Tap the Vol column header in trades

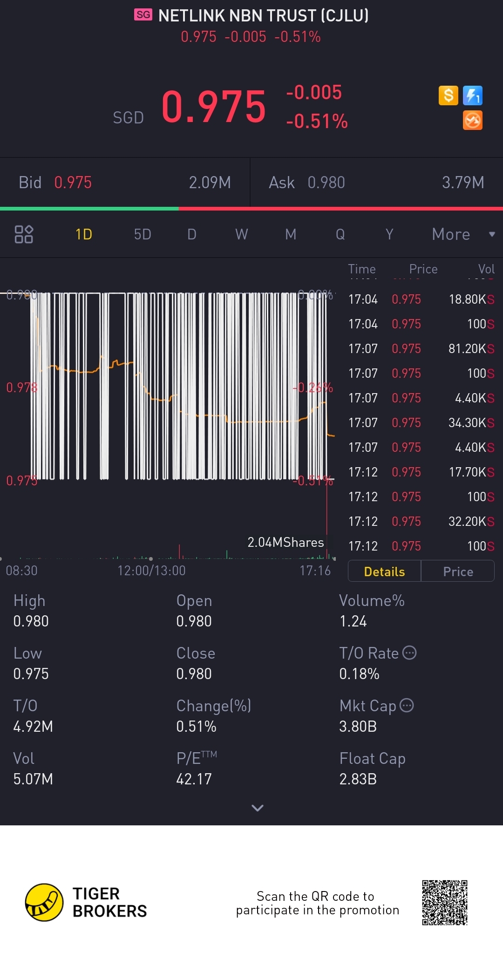coord(486,269)
